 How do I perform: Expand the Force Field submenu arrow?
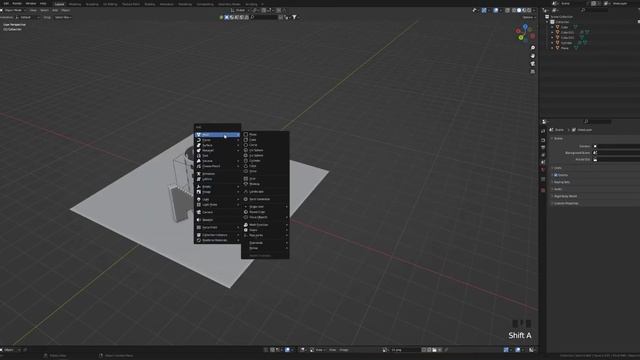click(x=238, y=227)
